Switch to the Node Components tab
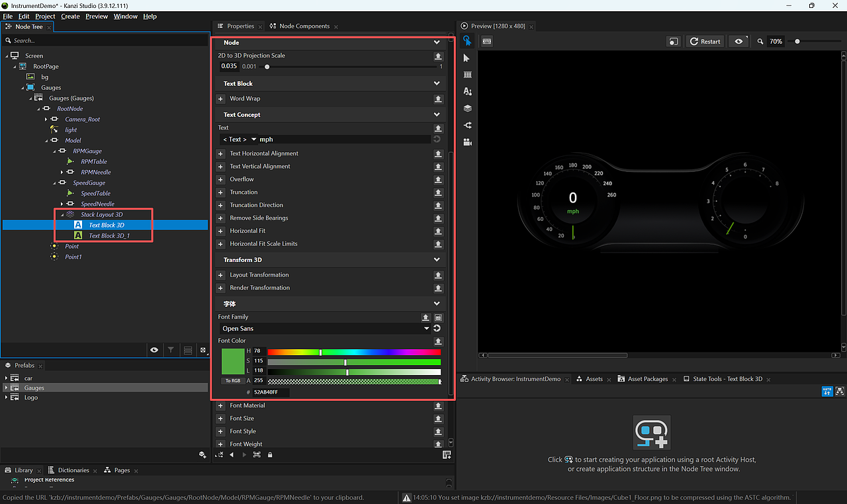The width and height of the screenshot is (847, 504). [x=304, y=26]
